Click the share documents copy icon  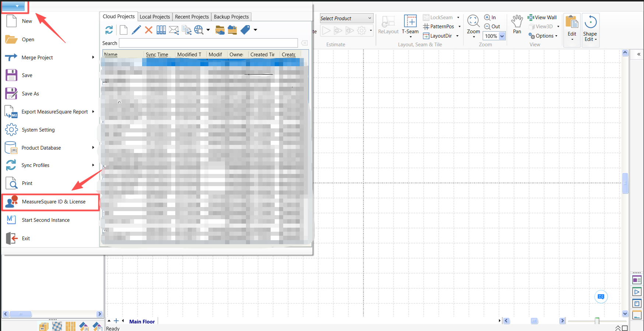coord(187,30)
